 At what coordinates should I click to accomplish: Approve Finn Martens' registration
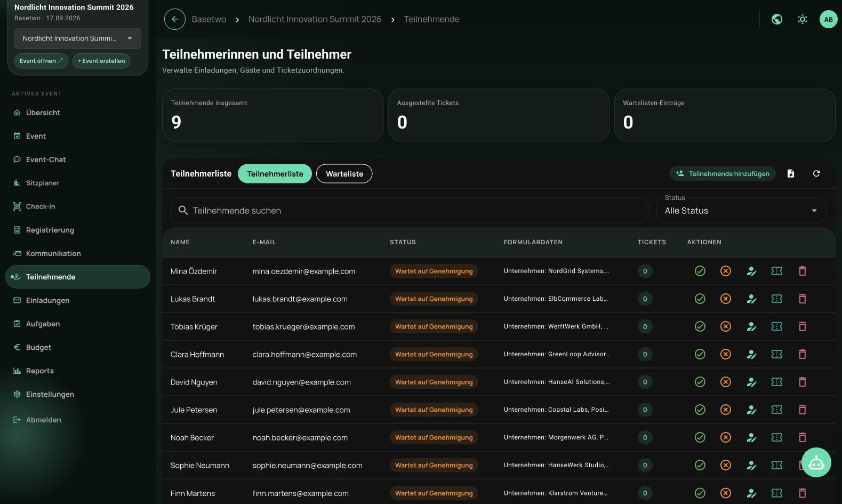click(x=700, y=493)
